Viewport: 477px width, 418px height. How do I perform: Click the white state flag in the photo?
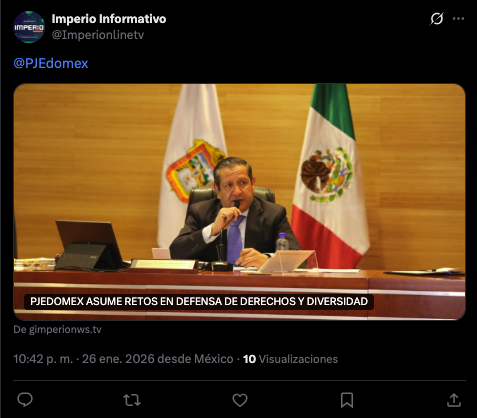pos(192,165)
